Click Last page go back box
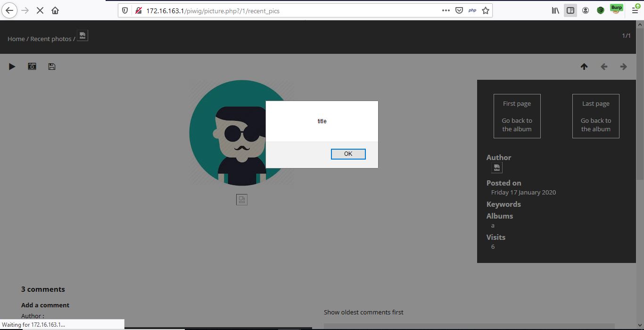 596,116
